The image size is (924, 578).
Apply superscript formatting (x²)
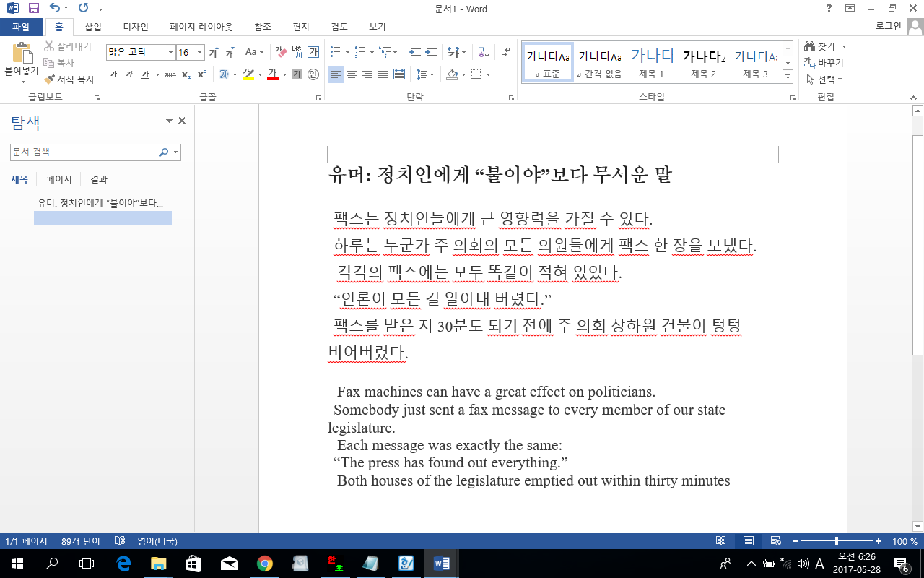coord(202,74)
